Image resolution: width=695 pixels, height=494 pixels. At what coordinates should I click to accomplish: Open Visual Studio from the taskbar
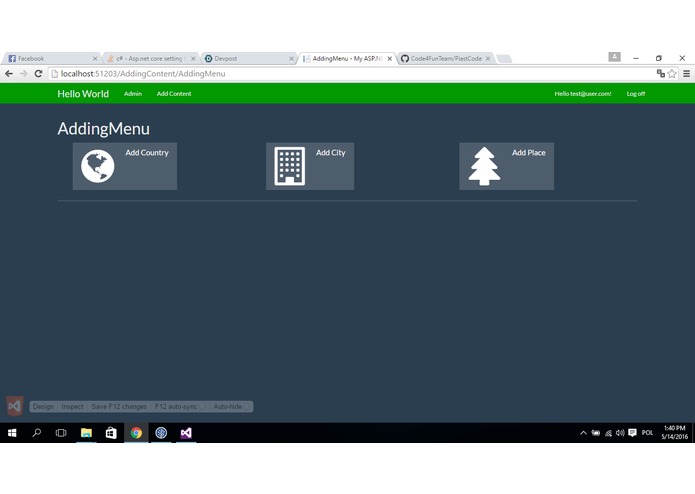coord(186,433)
